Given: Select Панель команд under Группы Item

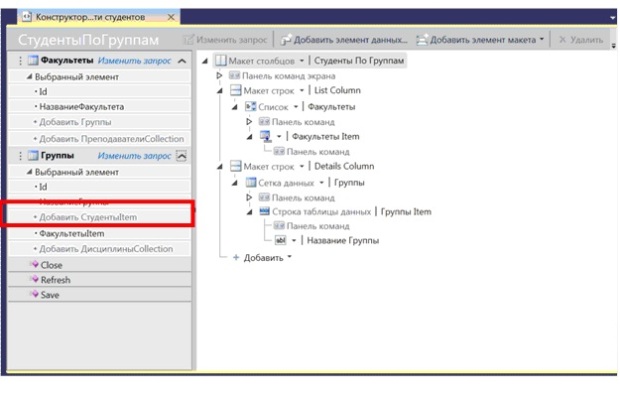Looking at the screenshot, I should 318,226.
